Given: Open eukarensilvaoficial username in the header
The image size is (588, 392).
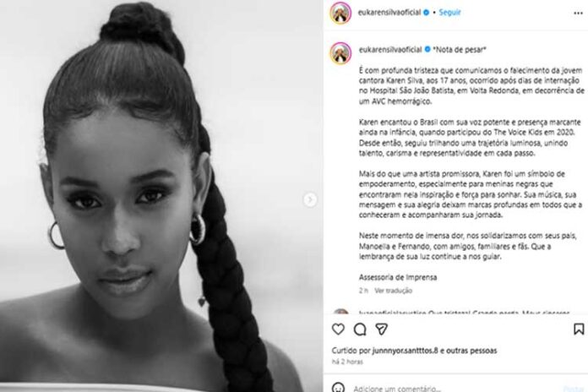Looking at the screenshot, I should click(389, 13).
